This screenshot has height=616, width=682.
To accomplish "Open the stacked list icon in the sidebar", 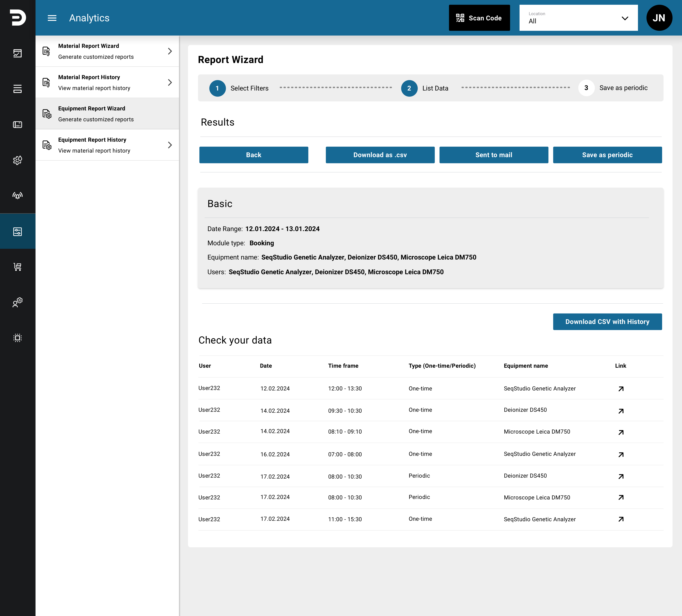I will pos(18,89).
